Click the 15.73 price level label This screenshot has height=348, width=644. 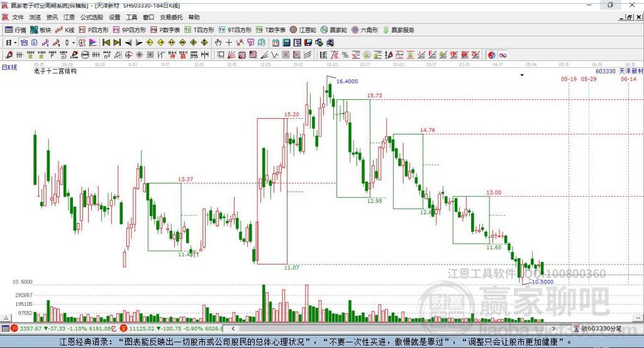pos(375,95)
